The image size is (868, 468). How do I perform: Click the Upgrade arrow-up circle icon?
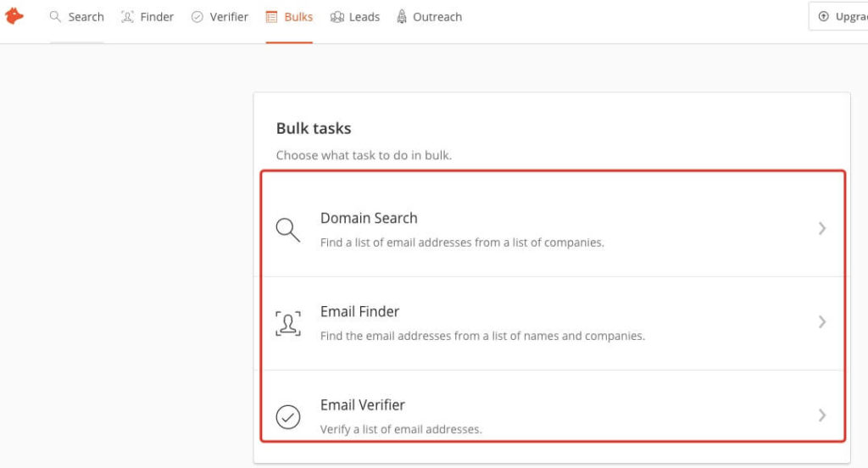click(824, 17)
